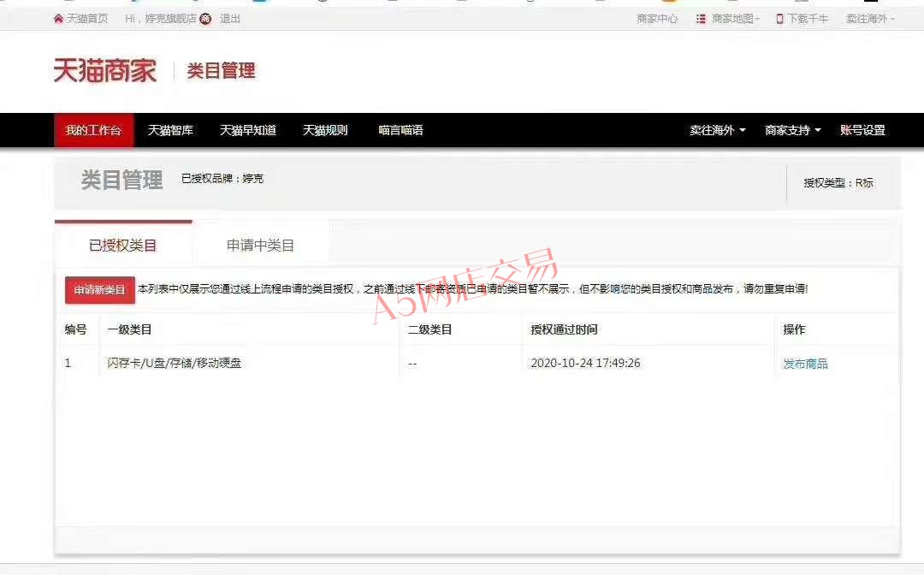
Task: Click the -- cell under 二级类目
Action: [412, 365]
